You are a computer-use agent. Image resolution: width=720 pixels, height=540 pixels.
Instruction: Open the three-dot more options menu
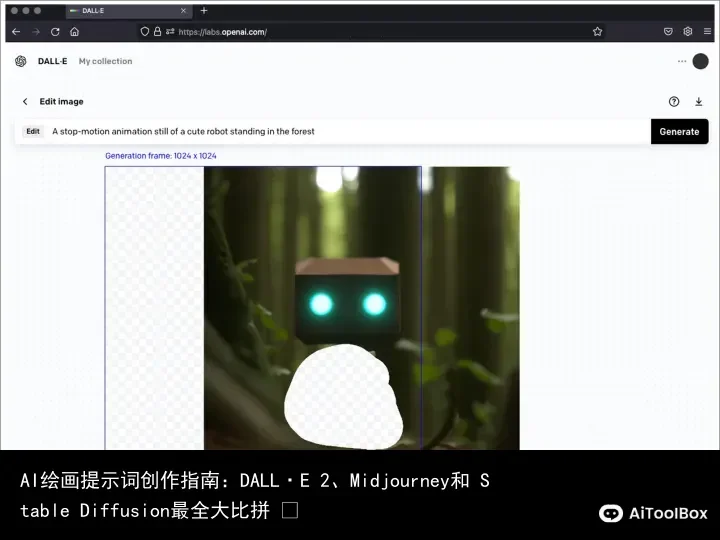coord(681,61)
